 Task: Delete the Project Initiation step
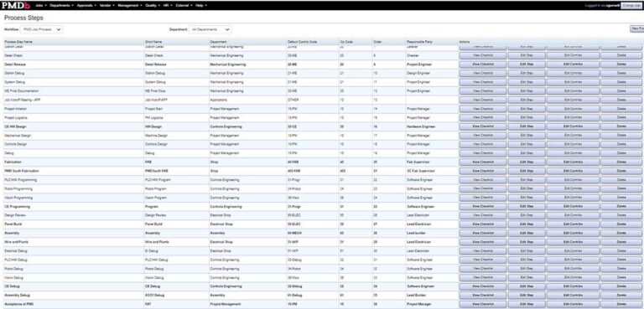(x=621, y=109)
